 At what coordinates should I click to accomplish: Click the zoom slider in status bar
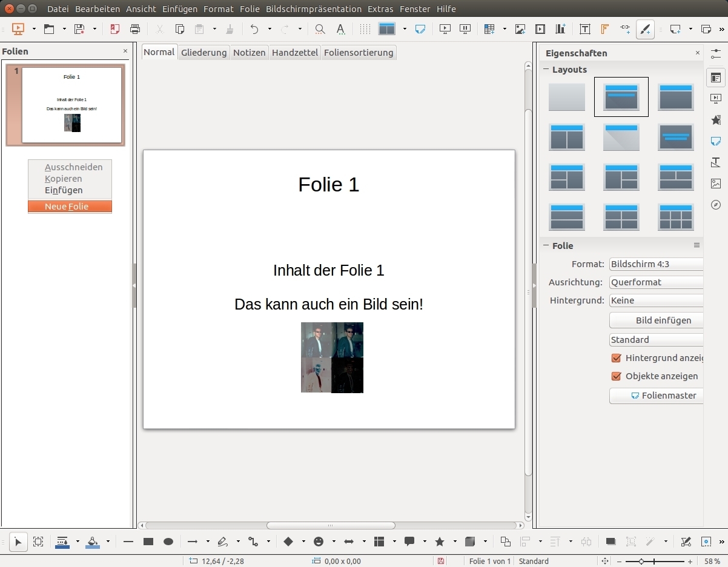(x=641, y=562)
